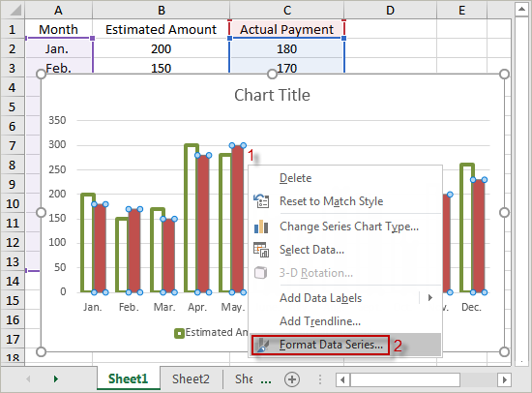Click the 350 value axis label

coord(57,120)
